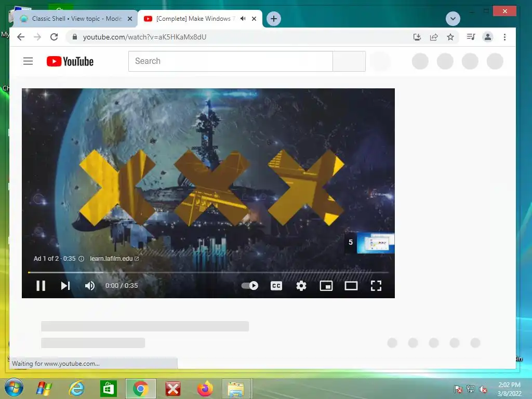Go to YouTube home via logo

70,61
